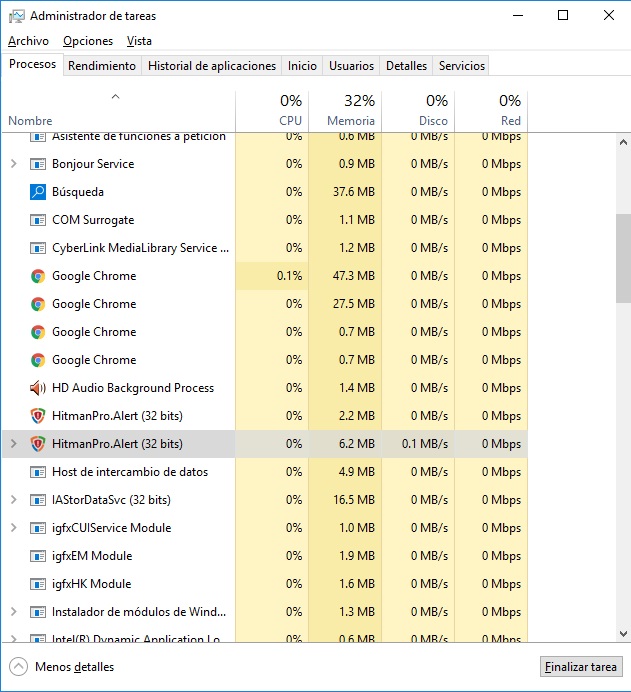Click the Task Manager title bar icon
The height and width of the screenshot is (692, 631).
[x=16, y=16]
